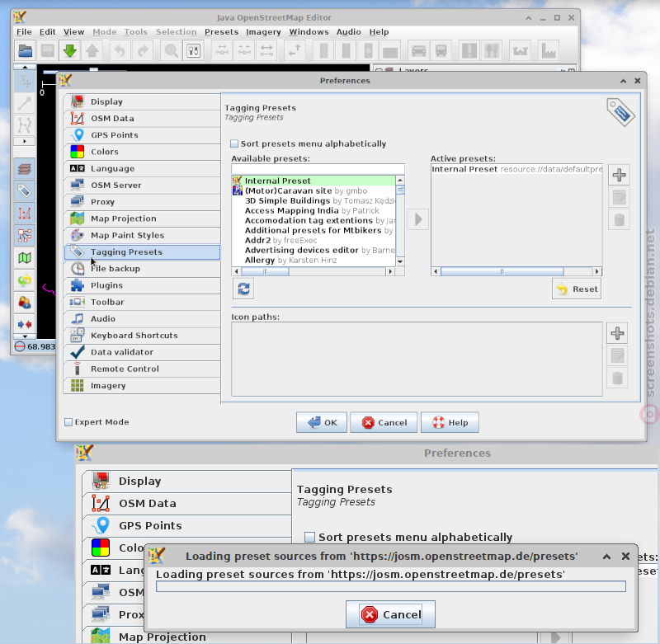This screenshot has width=660, height=644.
Task: Open the Imagery menu
Action: [263, 32]
